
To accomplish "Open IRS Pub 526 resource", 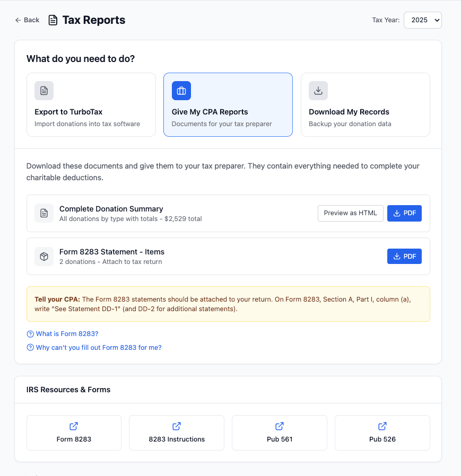I will [x=382, y=433].
